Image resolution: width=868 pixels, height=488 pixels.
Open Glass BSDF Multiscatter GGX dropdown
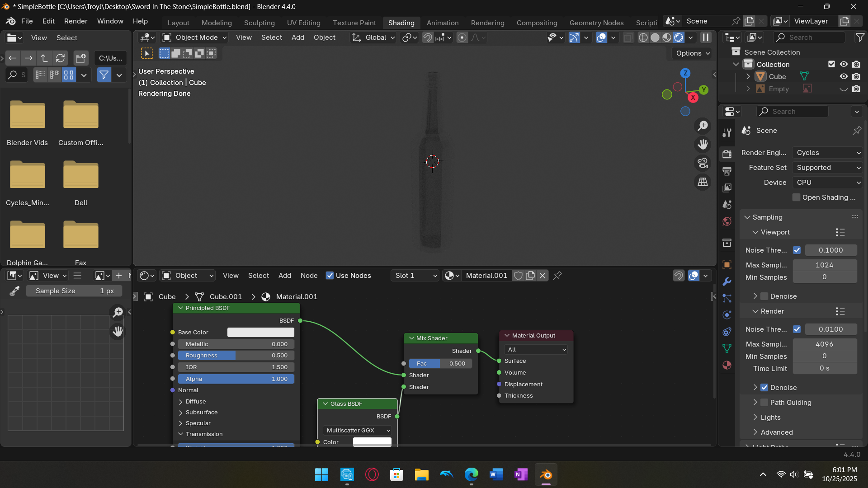pos(357,431)
